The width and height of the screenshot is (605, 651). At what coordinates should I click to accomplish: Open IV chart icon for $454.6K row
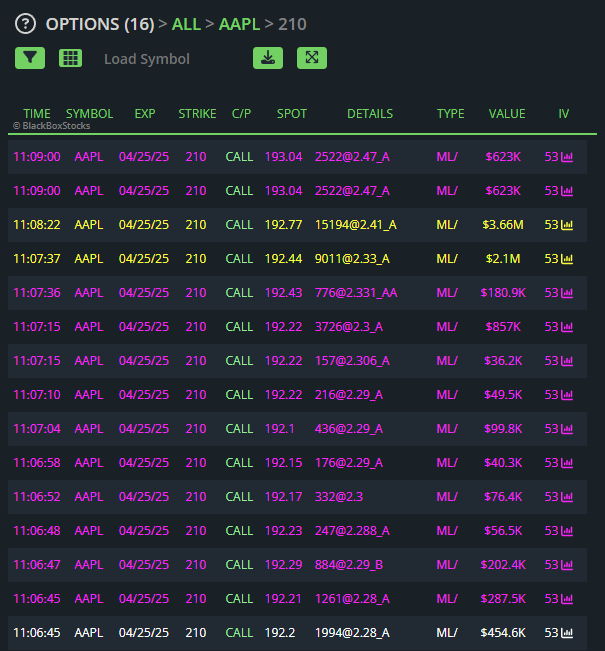click(567, 633)
